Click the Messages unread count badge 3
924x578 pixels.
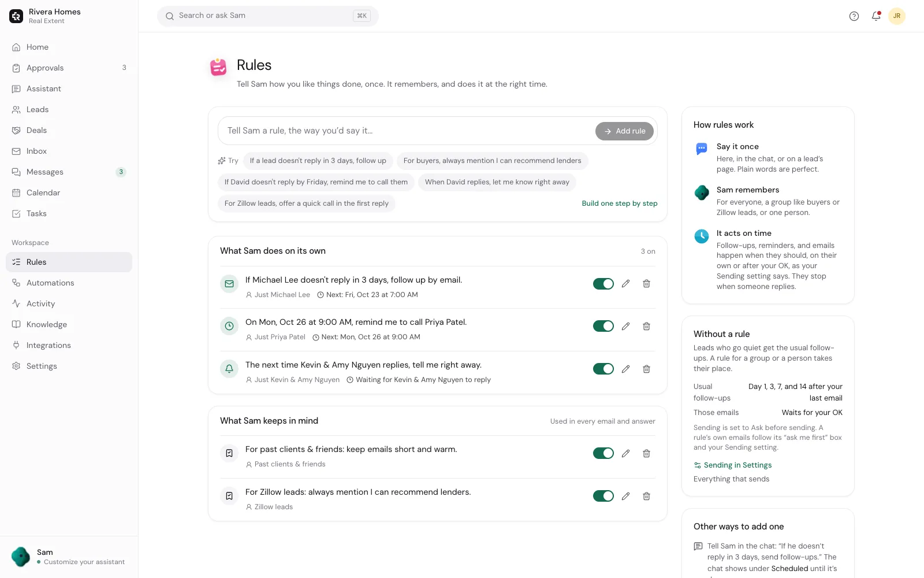tap(121, 172)
